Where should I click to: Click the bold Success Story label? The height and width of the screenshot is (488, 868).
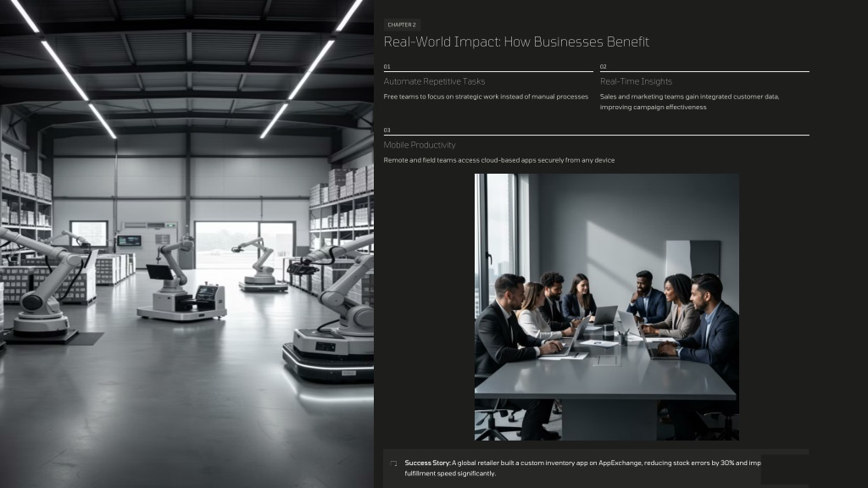[x=427, y=463]
